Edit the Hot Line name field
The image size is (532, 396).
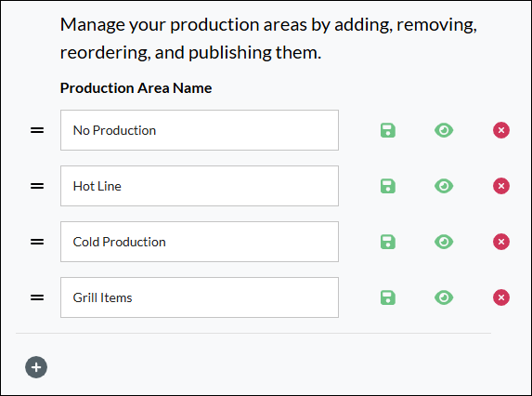tap(200, 186)
